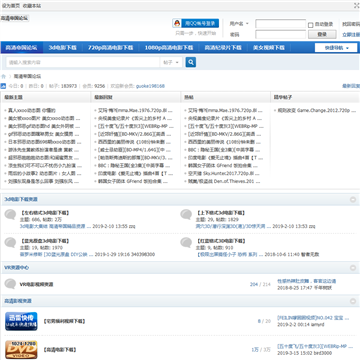Open the 美女视频下载 nav item
The height and width of the screenshot is (360, 360).
[268, 48]
